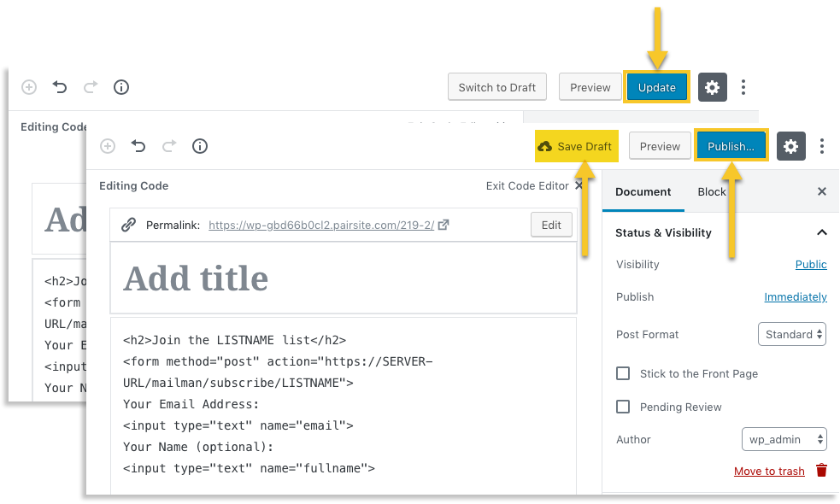Click the Save Draft button
The width and height of the screenshot is (840, 504).
coord(575,146)
